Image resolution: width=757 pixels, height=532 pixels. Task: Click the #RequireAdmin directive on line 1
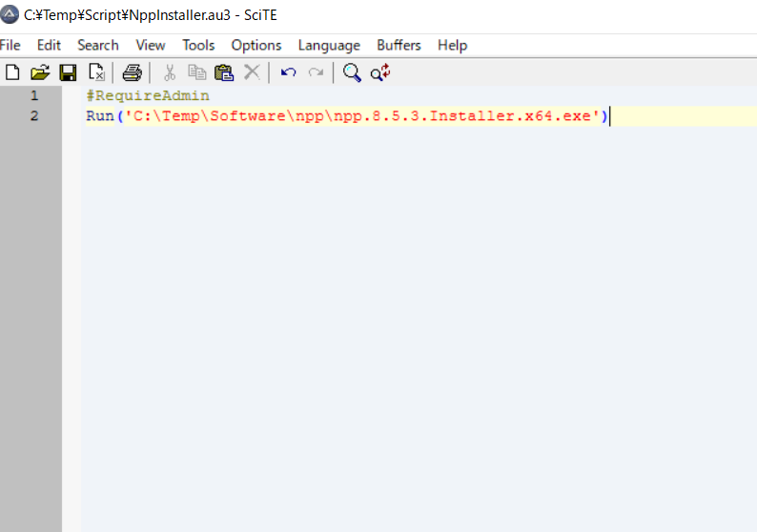(x=148, y=96)
